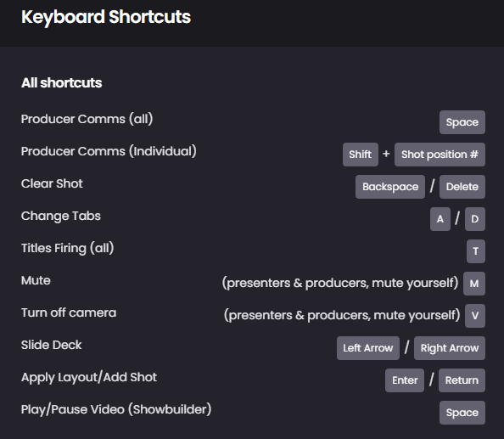The height and width of the screenshot is (439, 504).
Task: Select the Backspace key for Clear Shot
Action: [x=390, y=187]
